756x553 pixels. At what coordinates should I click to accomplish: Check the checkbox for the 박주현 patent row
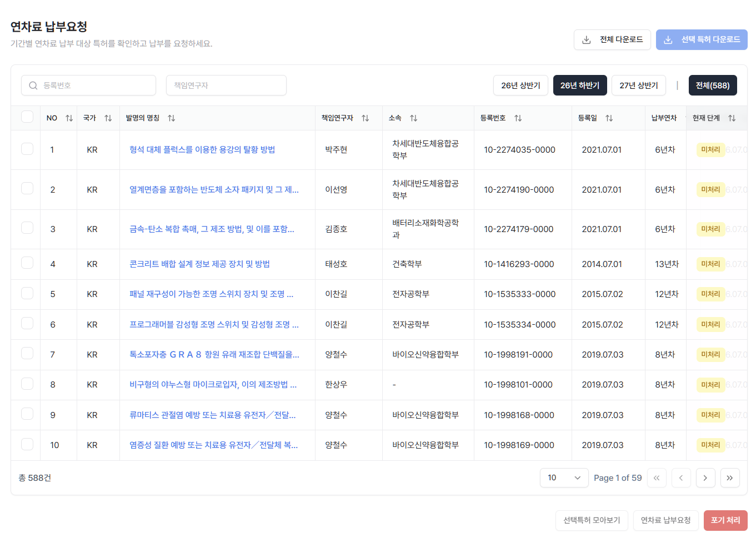(x=26, y=149)
